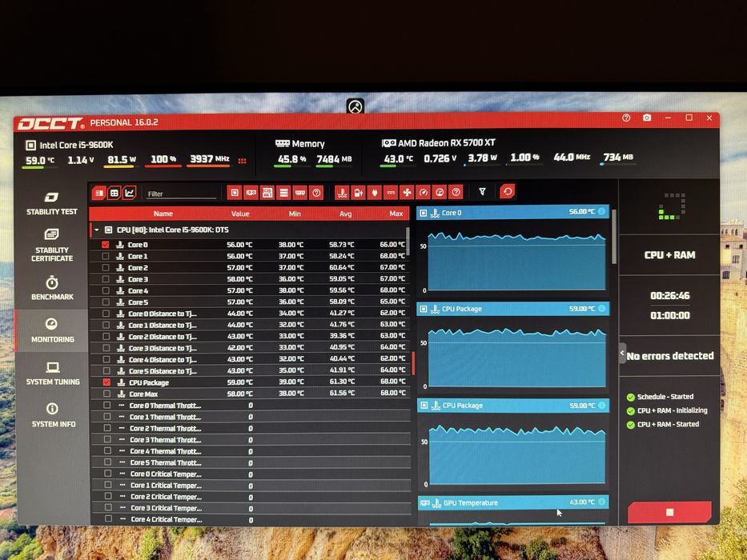
Task: Click the info icon on Core 0 graph
Action: coord(602,211)
